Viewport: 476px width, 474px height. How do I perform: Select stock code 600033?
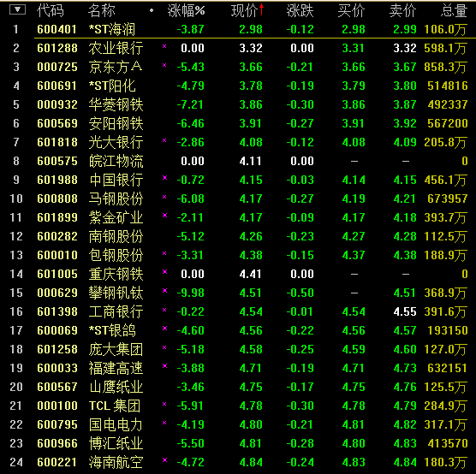(57, 368)
